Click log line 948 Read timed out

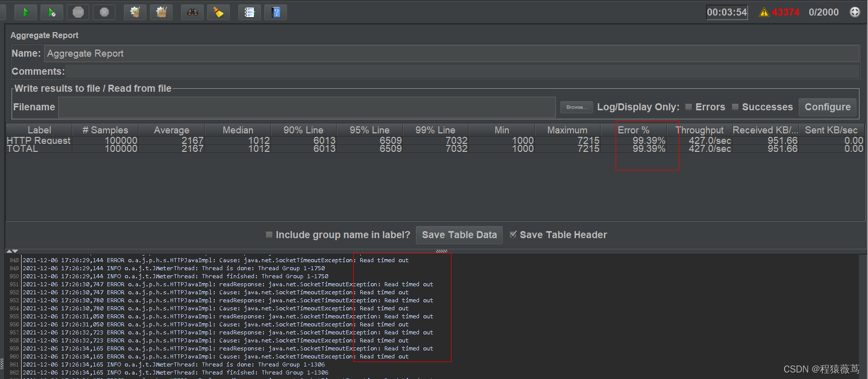[216, 260]
